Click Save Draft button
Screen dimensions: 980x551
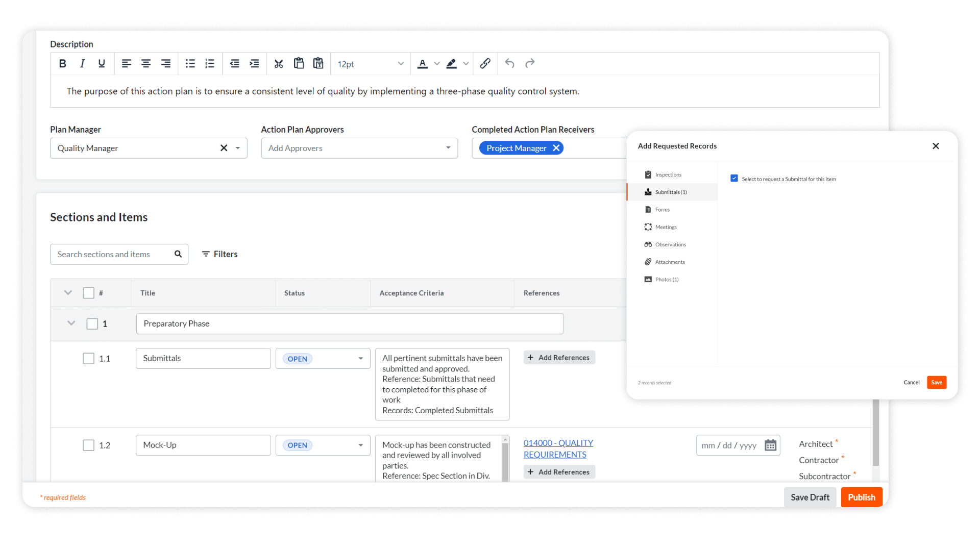(x=810, y=497)
